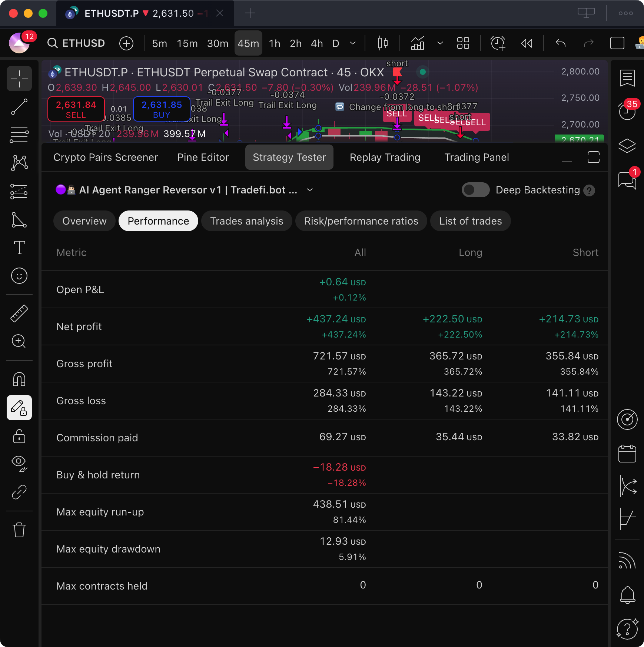Image resolution: width=644 pixels, height=647 pixels.
Task: Enable the Deep Backtesting switch
Action: coord(475,190)
